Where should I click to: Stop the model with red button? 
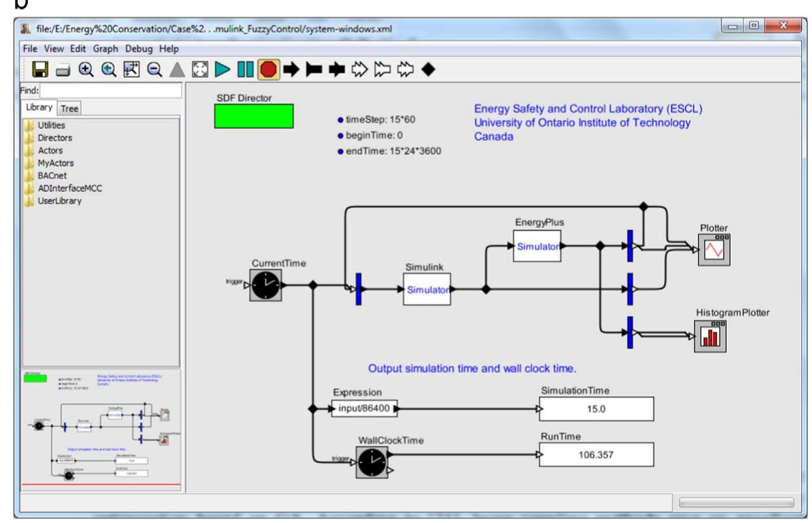point(268,70)
